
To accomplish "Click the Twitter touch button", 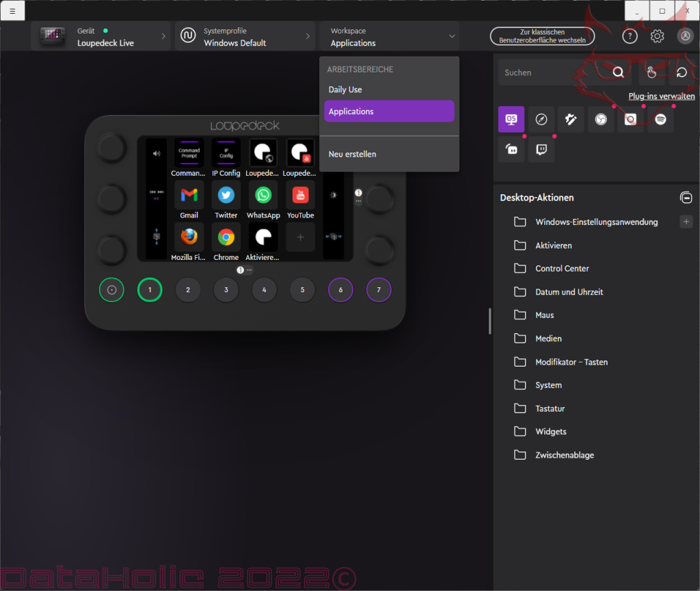I will 226,195.
